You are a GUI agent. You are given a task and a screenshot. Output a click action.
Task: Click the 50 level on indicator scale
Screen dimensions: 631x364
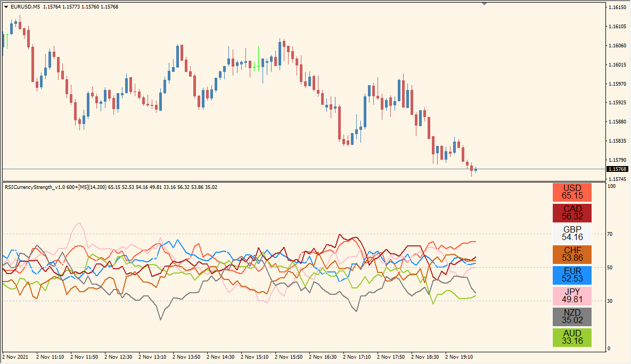pyautogui.click(x=611, y=267)
